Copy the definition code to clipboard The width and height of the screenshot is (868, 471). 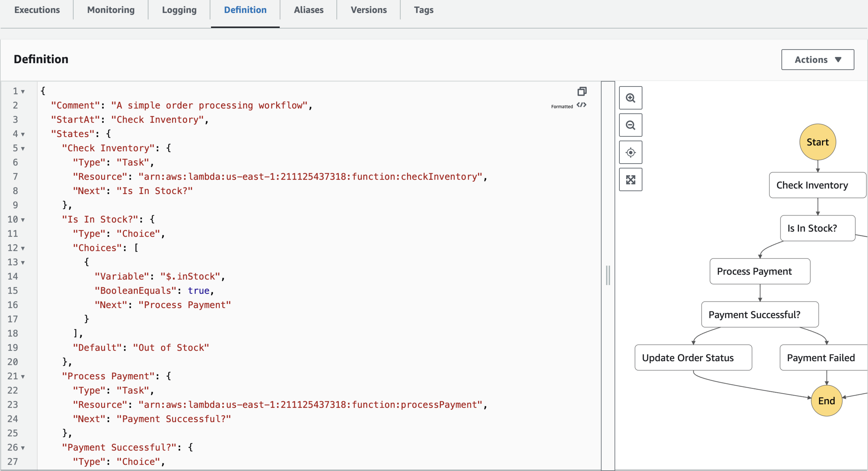point(582,91)
